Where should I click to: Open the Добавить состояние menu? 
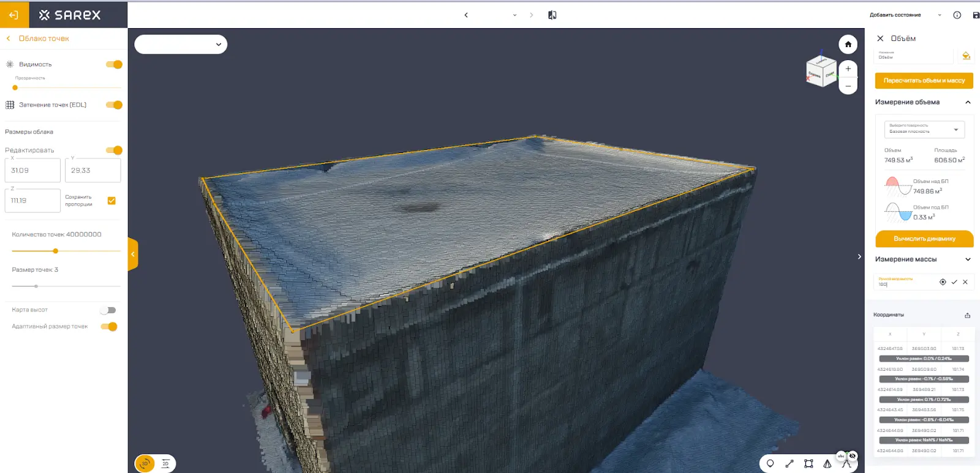(x=905, y=15)
